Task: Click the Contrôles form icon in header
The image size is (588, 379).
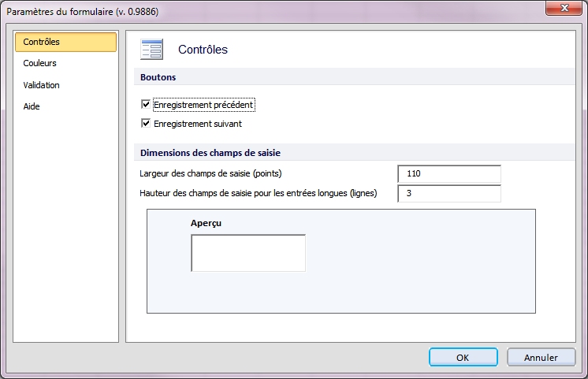Action: point(151,49)
